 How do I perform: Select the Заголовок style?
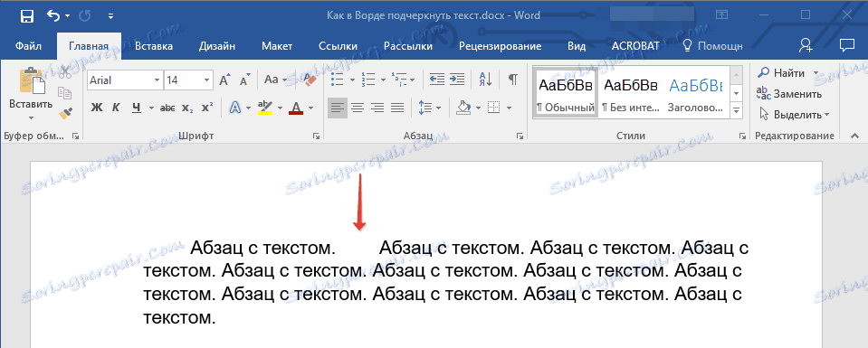pos(695,92)
